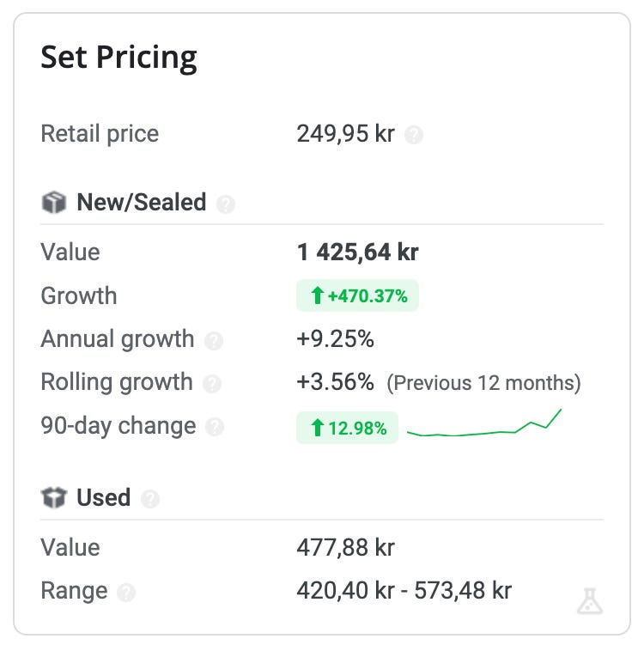Click the Used value 477,88 kr
Viewport: 644px width, 651px height.
click(345, 548)
